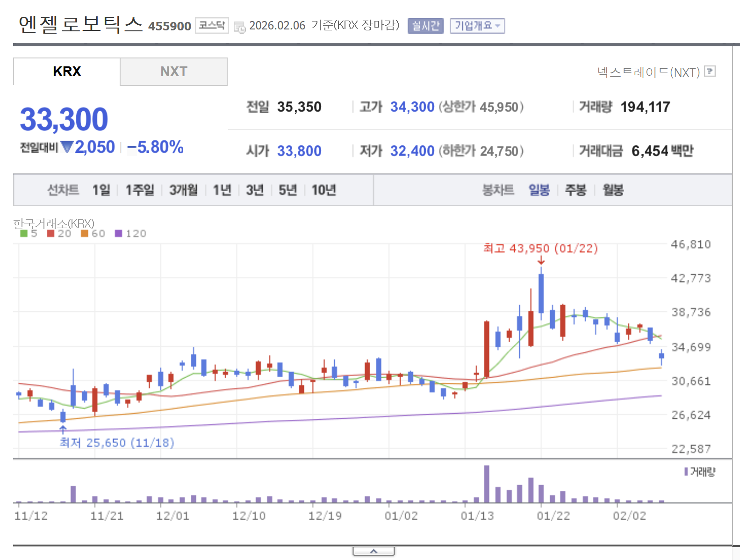Viewport: 740px width, 560px height.
Task: Click the stock code 455900
Action: pyautogui.click(x=170, y=26)
